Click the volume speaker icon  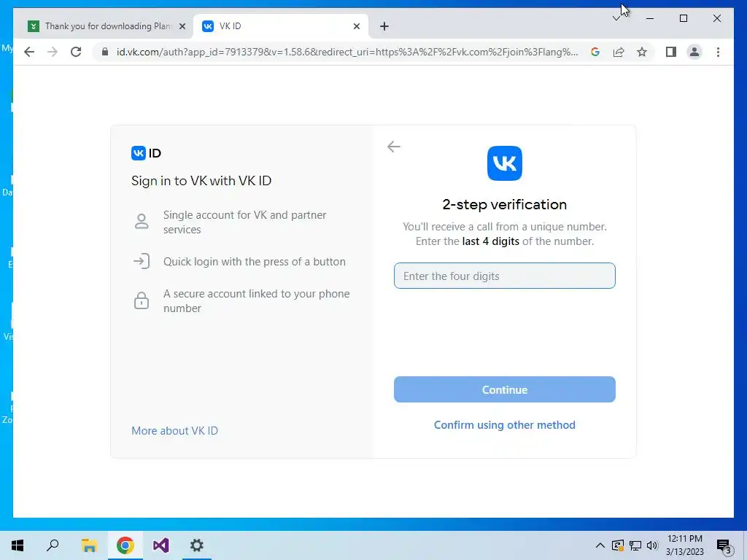click(652, 545)
